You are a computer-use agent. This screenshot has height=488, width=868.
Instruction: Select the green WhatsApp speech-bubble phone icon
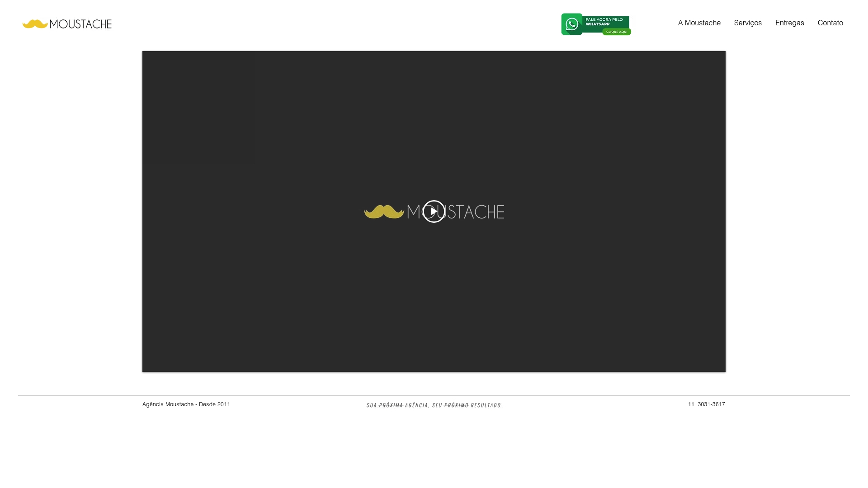click(572, 23)
